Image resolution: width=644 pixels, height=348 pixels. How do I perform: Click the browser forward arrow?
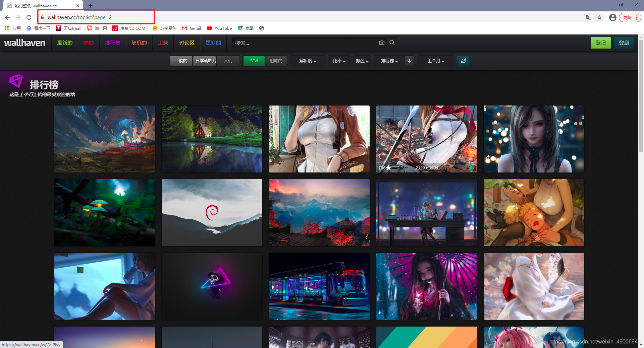(18, 17)
